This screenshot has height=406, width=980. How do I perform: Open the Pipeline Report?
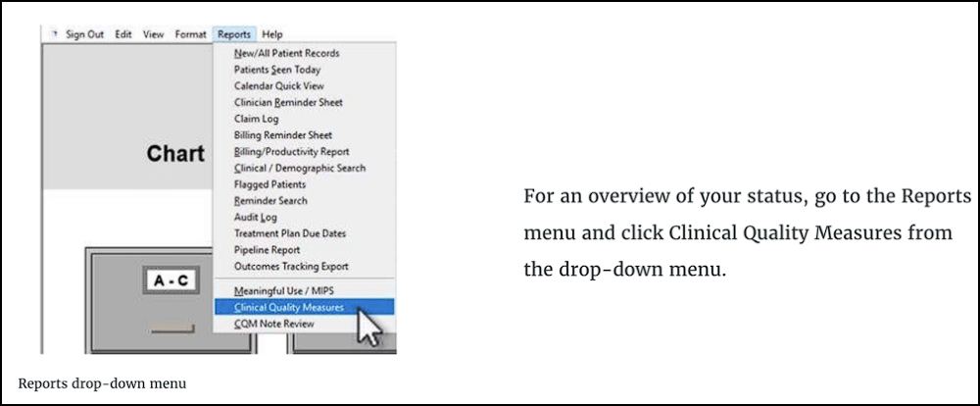pos(267,250)
